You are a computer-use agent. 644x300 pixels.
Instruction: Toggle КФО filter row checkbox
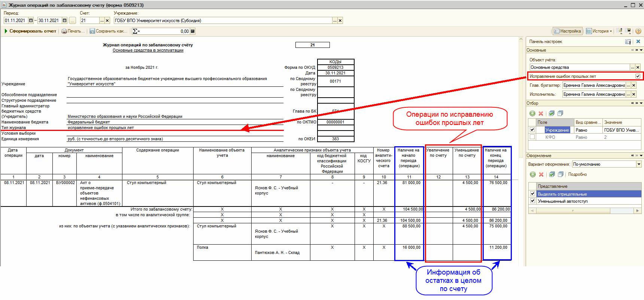point(532,137)
